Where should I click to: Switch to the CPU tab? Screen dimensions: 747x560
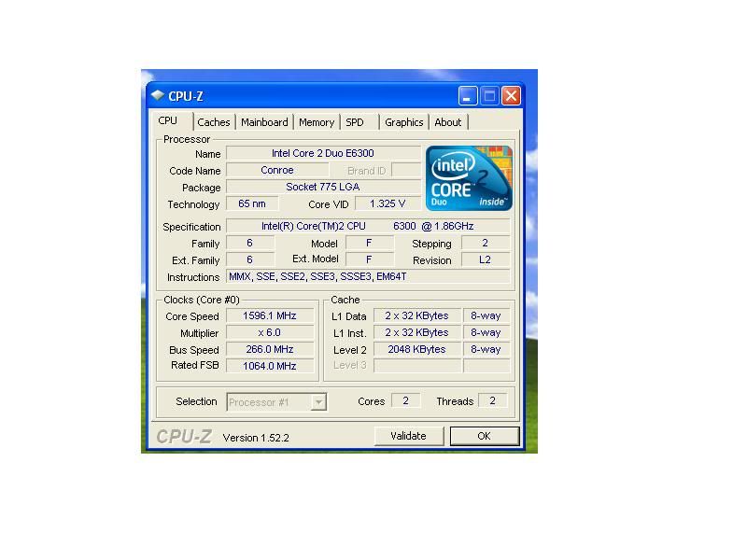point(169,121)
